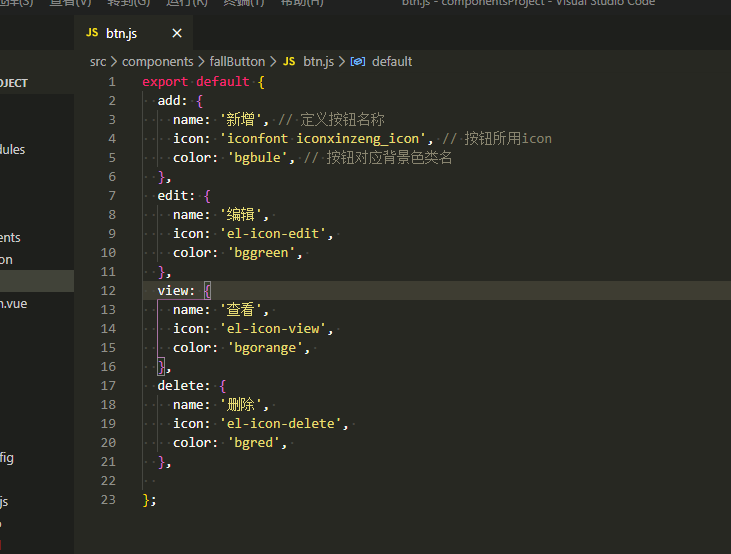731x554 pixels.
Task: Click the highlighted opening brace after 'view:'
Action: (x=207, y=291)
